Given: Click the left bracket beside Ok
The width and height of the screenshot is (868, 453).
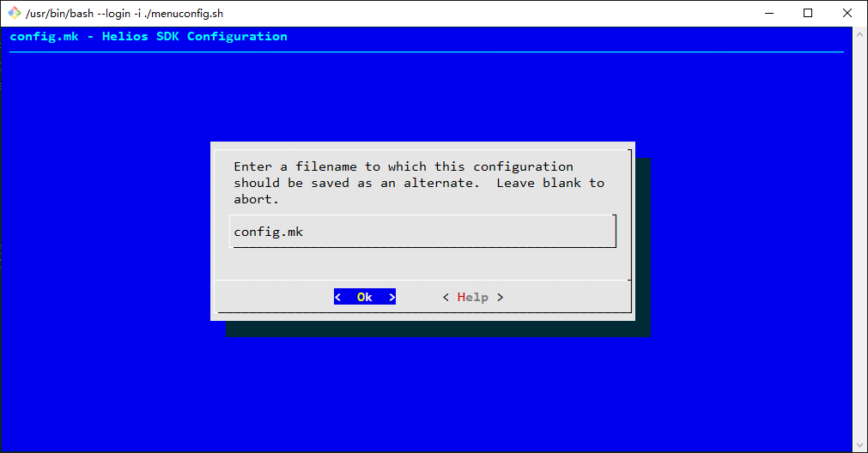Looking at the screenshot, I should (x=337, y=297).
